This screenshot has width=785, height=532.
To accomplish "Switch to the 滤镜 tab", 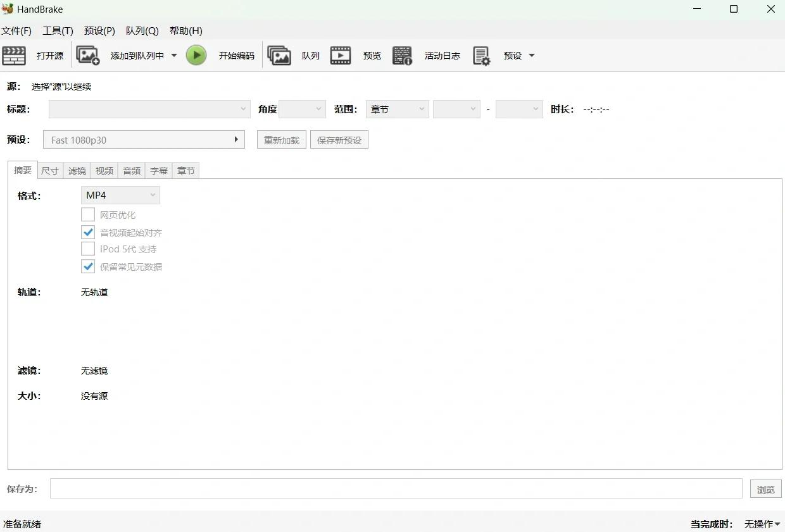I will point(77,171).
